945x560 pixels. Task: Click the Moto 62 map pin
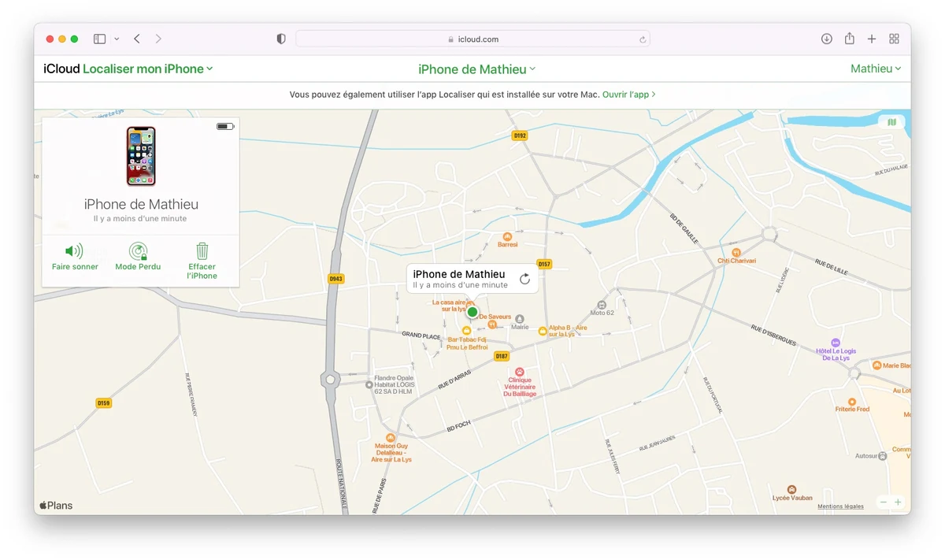(x=602, y=305)
